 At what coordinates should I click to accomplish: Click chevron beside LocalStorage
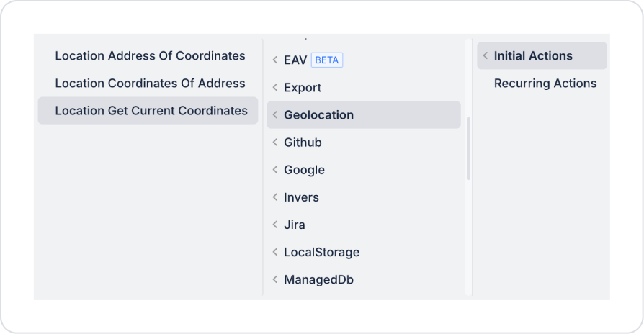pyautogui.click(x=275, y=252)
